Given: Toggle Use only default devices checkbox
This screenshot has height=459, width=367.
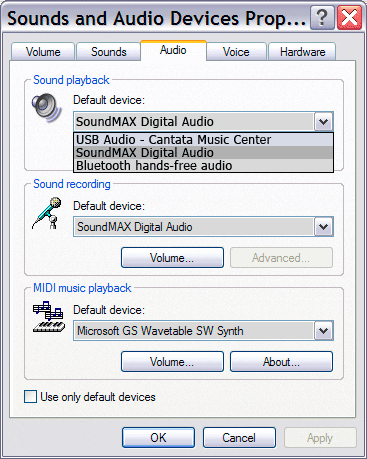Looking at the screenshot, I should 30,397.
